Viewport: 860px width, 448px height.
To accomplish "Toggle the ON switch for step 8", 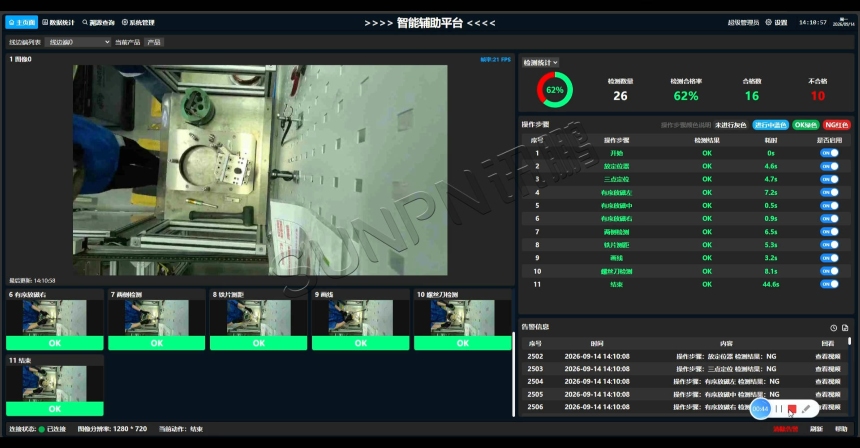I will [x=829, y=245].
